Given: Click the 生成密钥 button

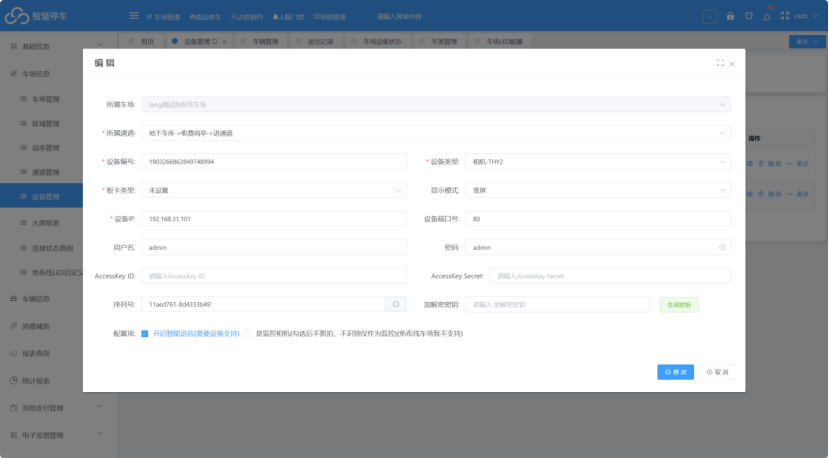Looking at the screenshot, I should (x=679, y=305).
